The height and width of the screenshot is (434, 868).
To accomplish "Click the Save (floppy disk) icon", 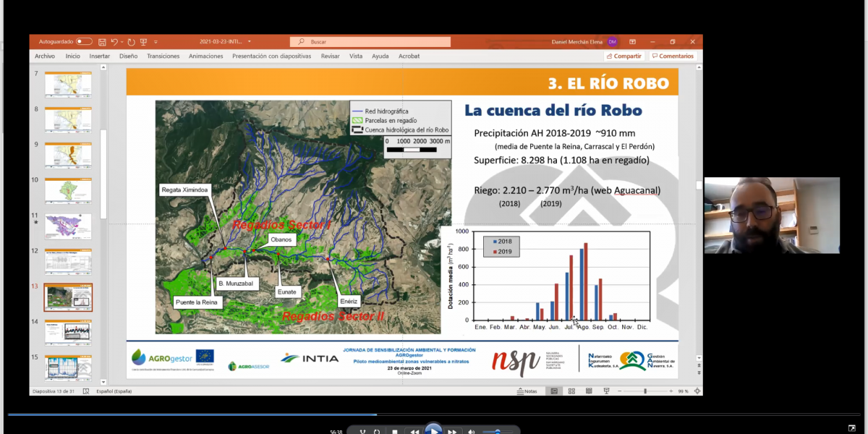I will [102, 42].
